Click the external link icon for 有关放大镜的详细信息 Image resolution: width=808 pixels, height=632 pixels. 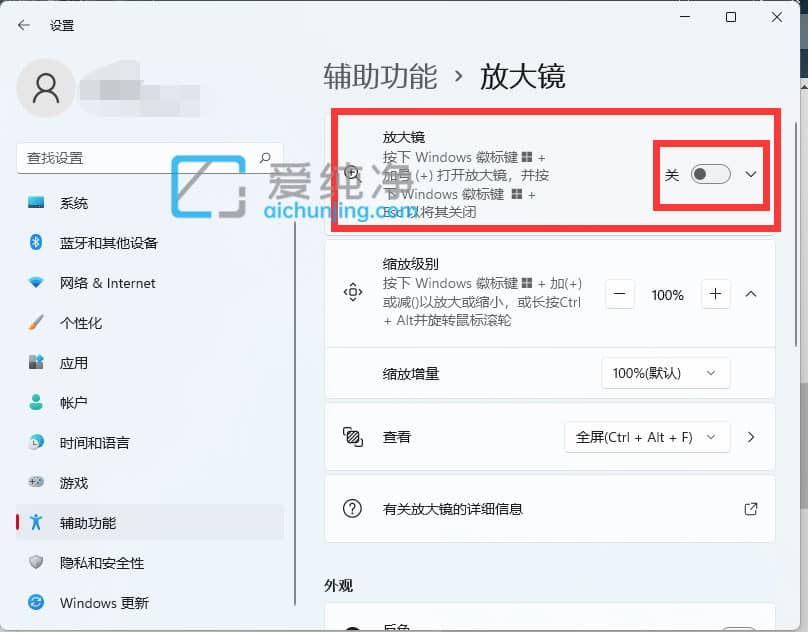pos(751,509)
